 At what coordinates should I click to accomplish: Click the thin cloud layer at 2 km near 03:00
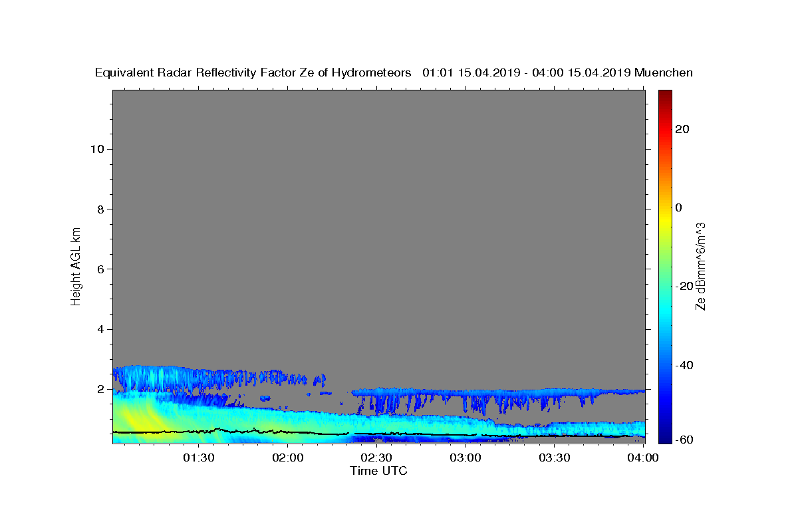pyautogui.click(x=465, y=392)
